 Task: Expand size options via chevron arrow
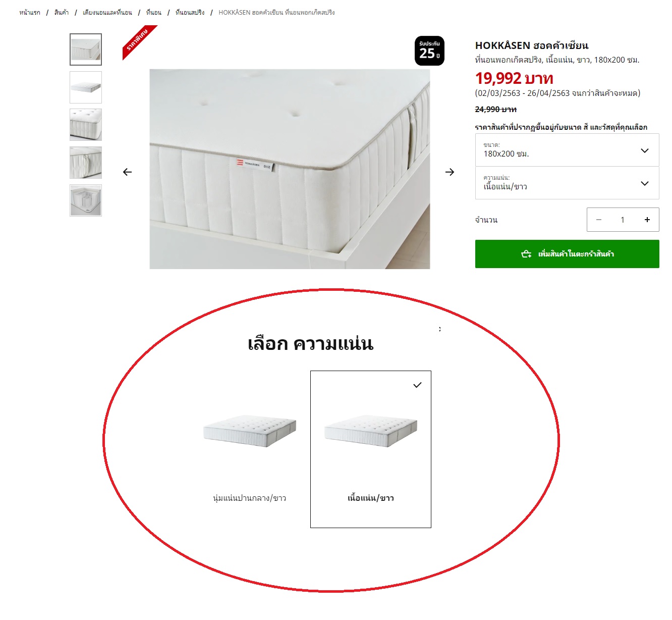(644, 150)
